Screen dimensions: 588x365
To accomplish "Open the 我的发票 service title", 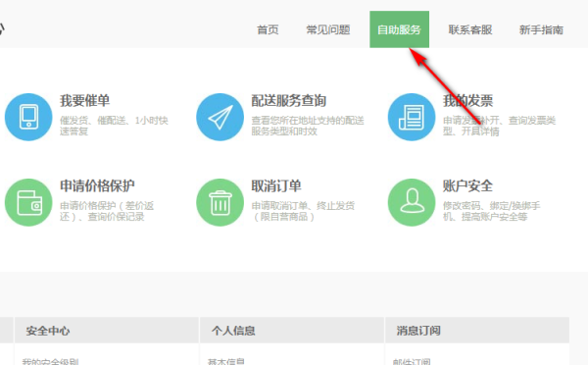I will (x=468, y=101).
